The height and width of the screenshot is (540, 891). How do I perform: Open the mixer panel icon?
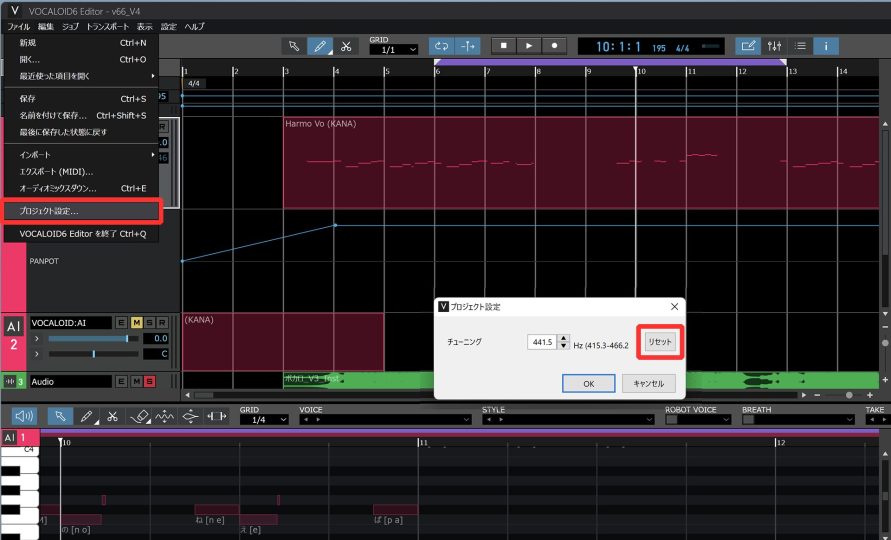[x=774, y=46]
